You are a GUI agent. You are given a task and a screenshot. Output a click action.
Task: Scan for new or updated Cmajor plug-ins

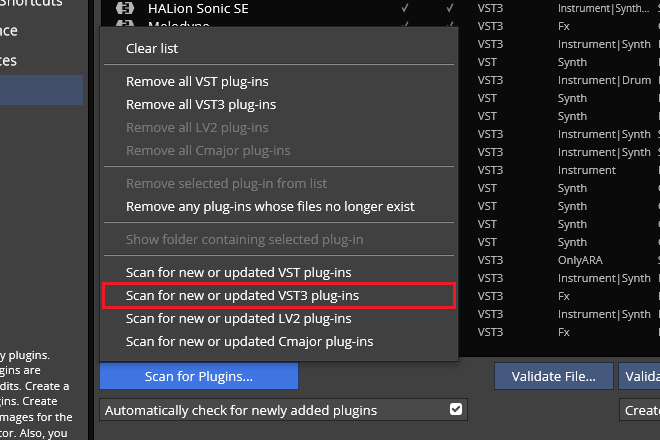[x=249, y=341]
